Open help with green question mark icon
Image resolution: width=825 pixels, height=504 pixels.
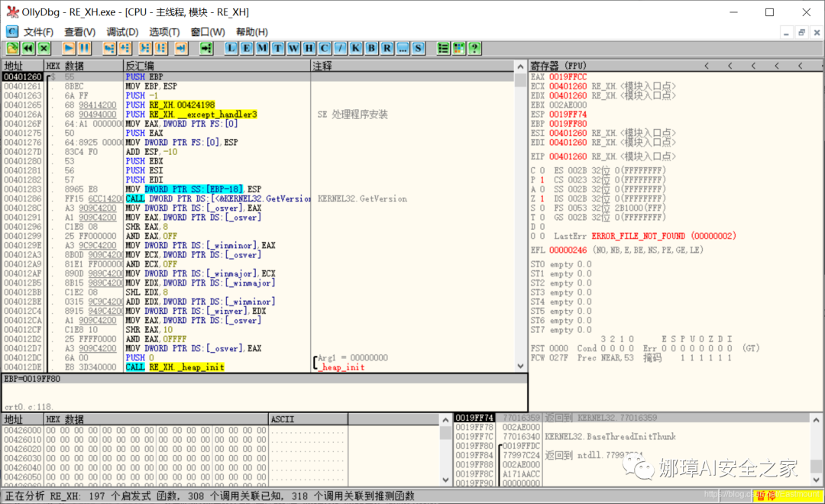click(474, 48)
